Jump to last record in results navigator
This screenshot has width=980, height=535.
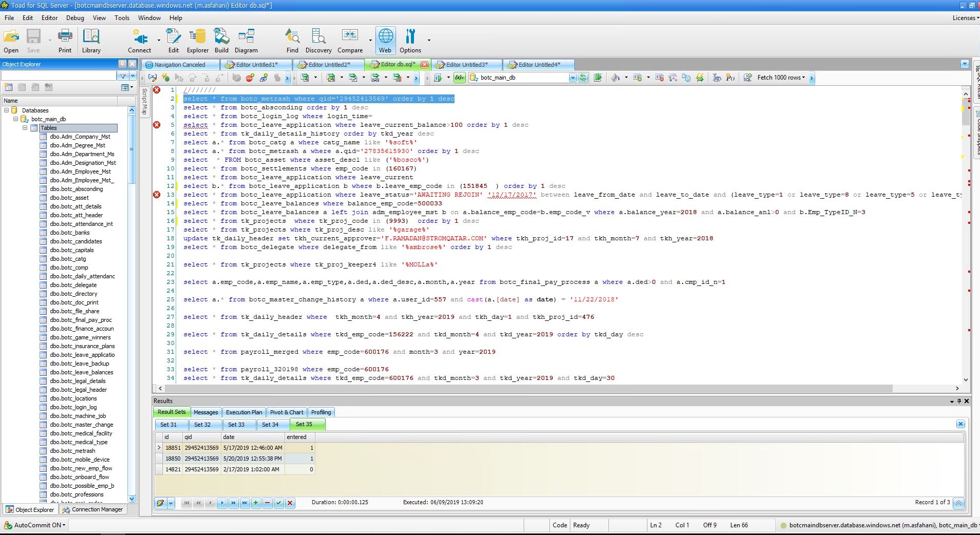pyautogui.click(x=244, y=503)
